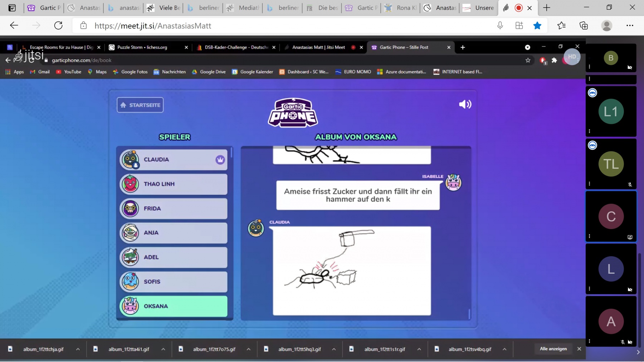Open the Edge settings three-dot menu
Viewport: 644px width, 362px height.
630,25
